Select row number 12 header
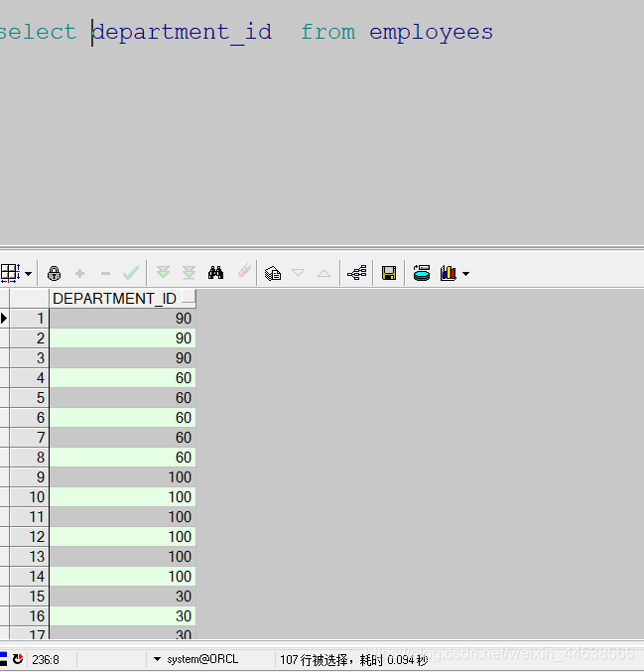644x672 pixels. 30,537
